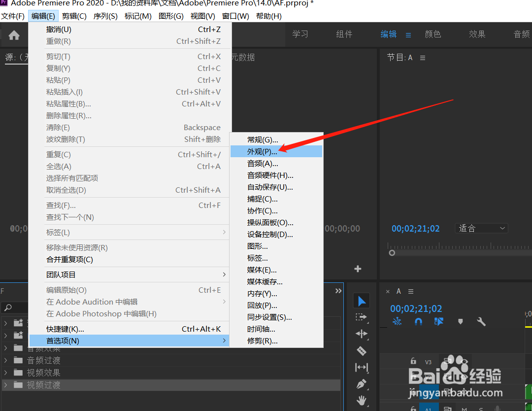Open 内存(Y)... preferences

pos(276,294)
